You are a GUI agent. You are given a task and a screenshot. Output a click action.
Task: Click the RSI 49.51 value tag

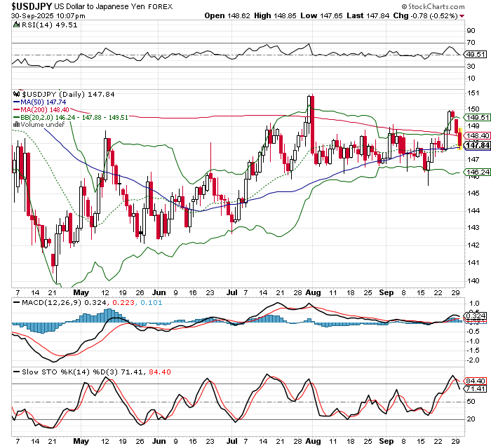[476, 53]
